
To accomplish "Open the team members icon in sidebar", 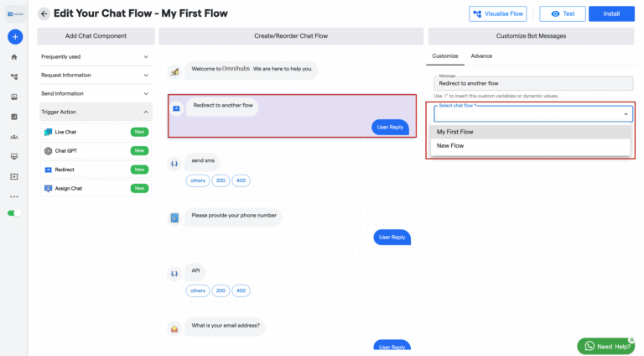I will 14,137.
